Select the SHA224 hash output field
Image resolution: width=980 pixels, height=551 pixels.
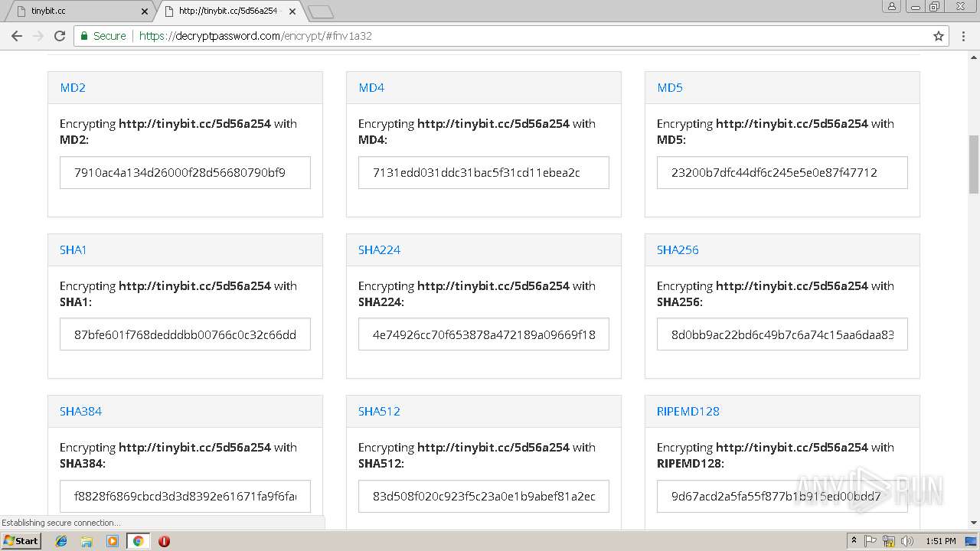pyautogui.click(x=484, y=334)
